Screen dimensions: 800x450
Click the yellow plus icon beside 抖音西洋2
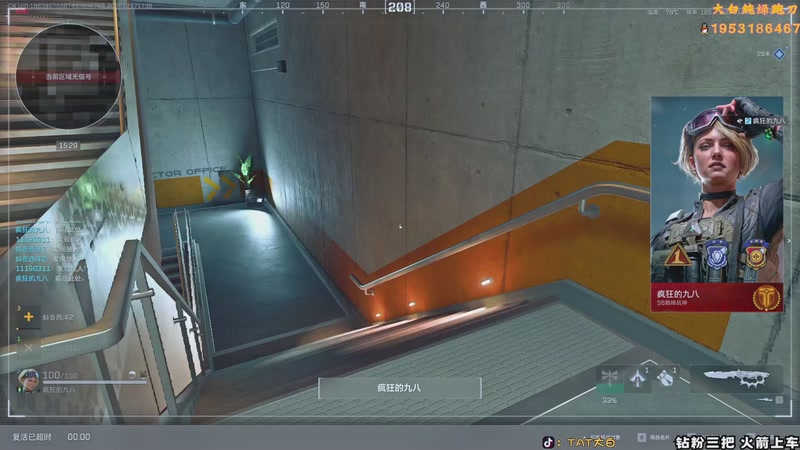click(29, 317)
